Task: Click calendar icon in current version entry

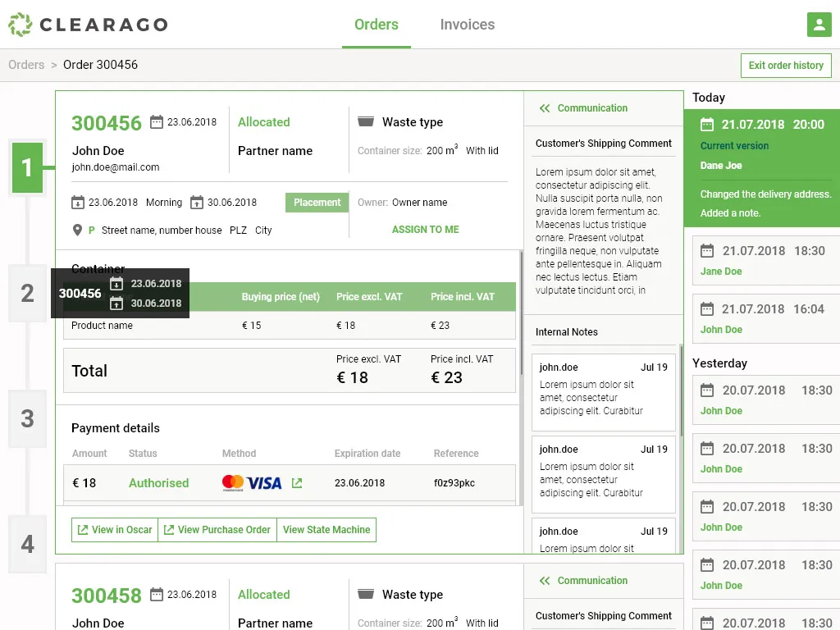Action: click(x=706, y=125)
